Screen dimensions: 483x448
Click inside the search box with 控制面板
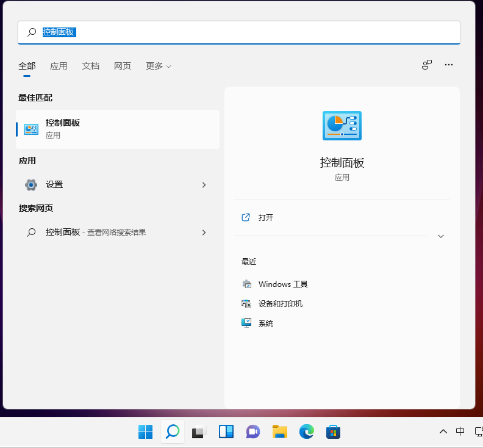(244, 32)
